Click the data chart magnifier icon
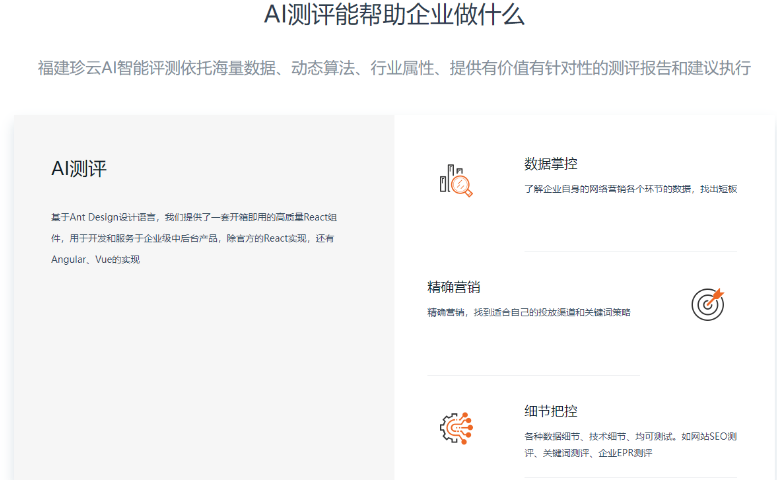This screenshot has width=777, height=480. (455, 180)
